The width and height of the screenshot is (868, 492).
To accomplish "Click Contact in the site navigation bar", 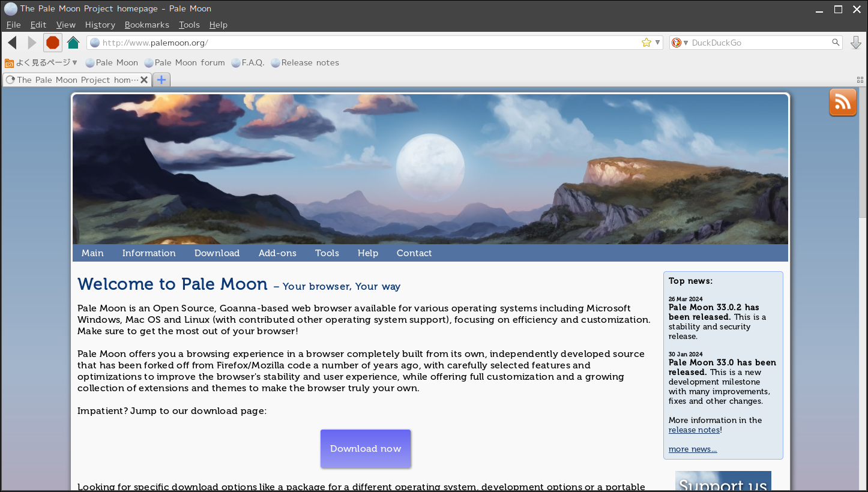I will click(414, 253).
